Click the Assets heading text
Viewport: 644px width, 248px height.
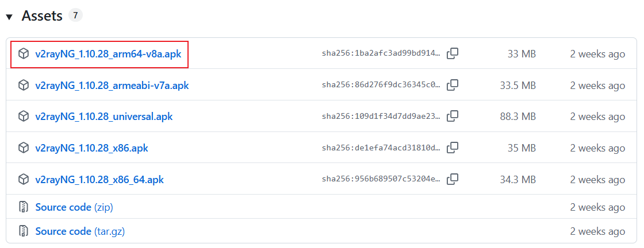click(42, 16)
